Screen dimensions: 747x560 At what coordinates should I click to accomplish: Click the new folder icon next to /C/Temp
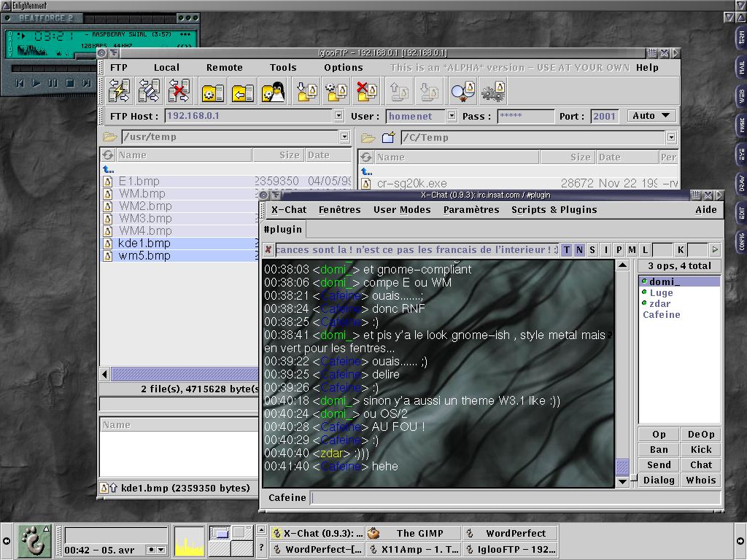[388, 138]
